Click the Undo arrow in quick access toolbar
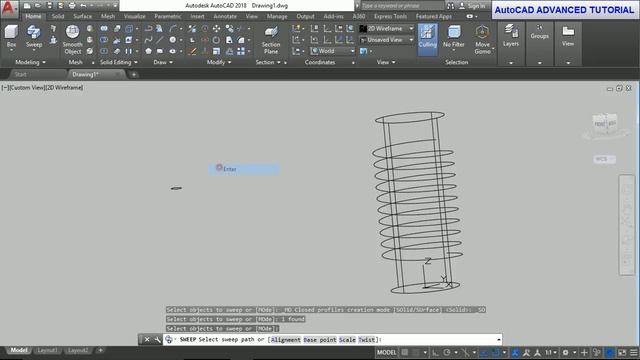Image resolution: width=640 pixels, height=360 pixels. 83,6
